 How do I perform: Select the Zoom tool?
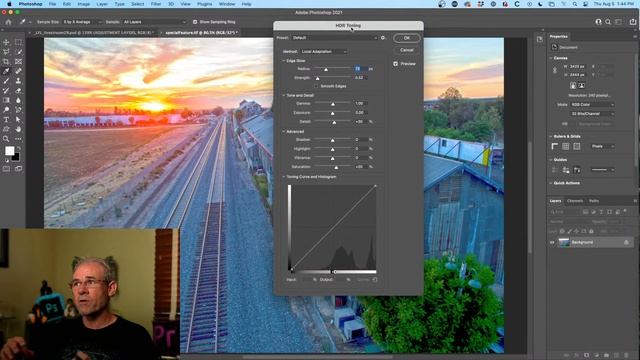click(x=6, y=139)
